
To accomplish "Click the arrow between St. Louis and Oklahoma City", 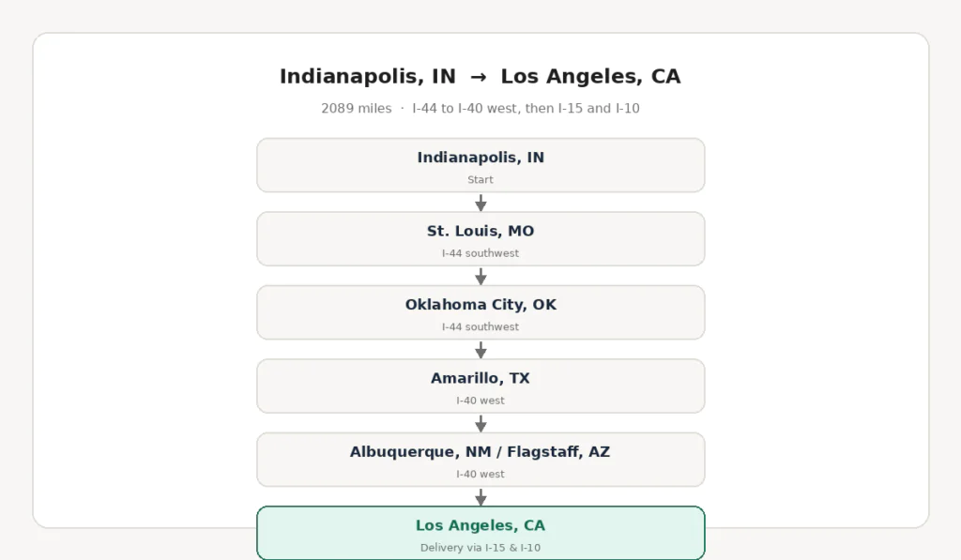I will 480,277.
